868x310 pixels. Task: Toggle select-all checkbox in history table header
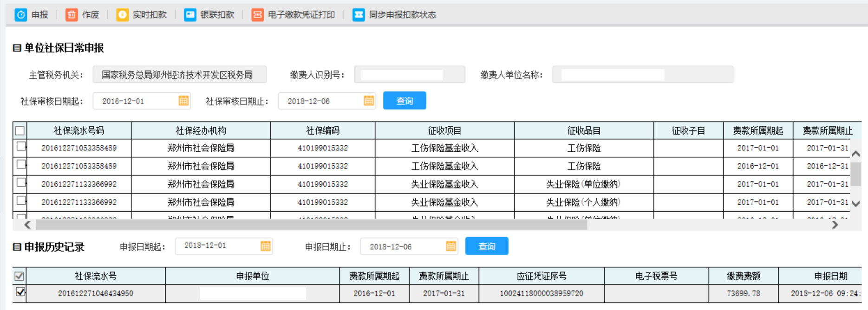coord(19,277)
